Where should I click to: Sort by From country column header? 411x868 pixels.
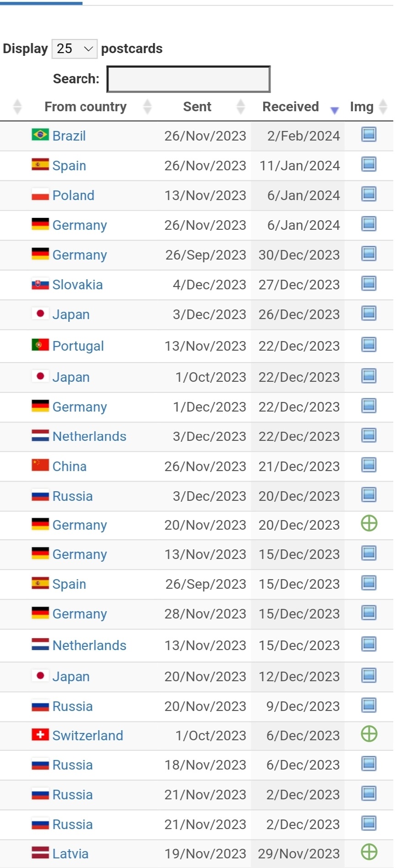click(x=86, y=107)
